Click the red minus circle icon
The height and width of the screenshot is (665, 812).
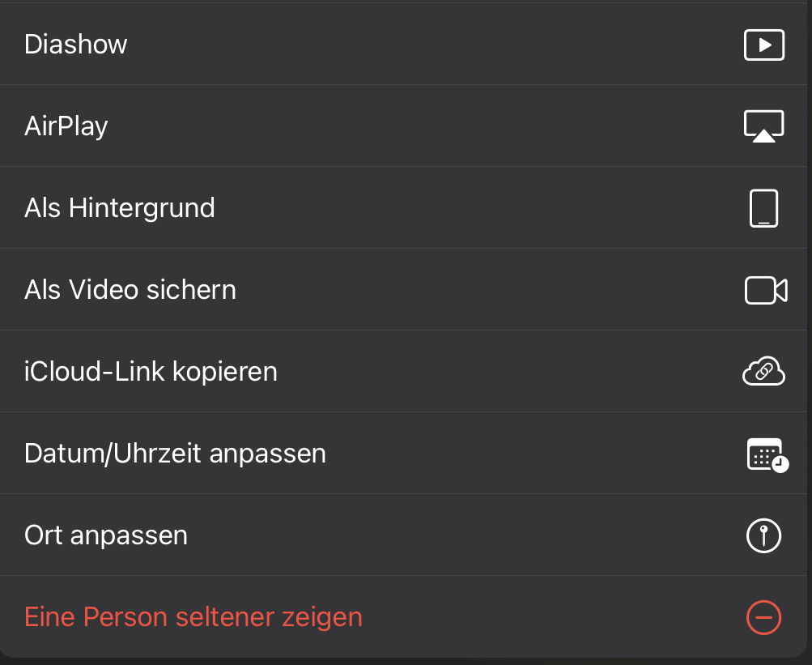(763, 618)
